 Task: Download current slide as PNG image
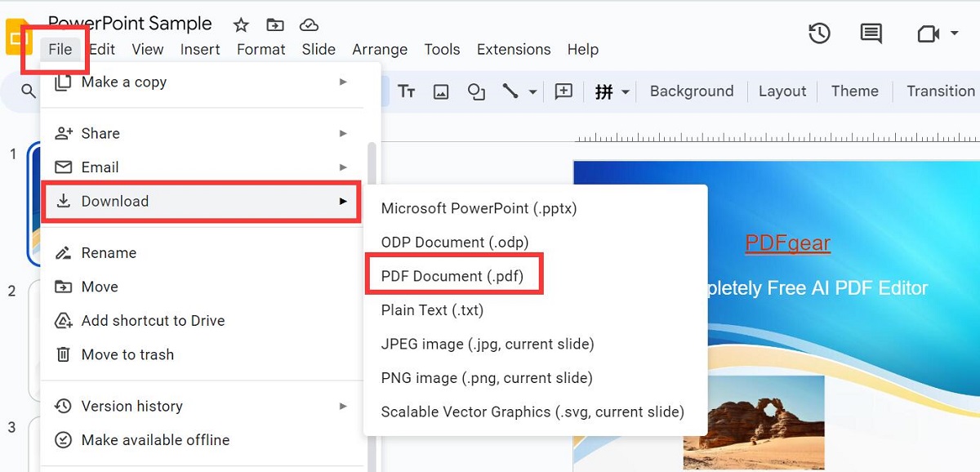(535, 377)
